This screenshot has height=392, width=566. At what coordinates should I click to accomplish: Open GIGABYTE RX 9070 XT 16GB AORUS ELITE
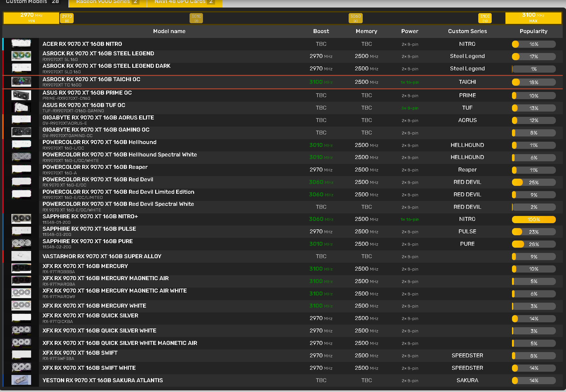[98, 117]
